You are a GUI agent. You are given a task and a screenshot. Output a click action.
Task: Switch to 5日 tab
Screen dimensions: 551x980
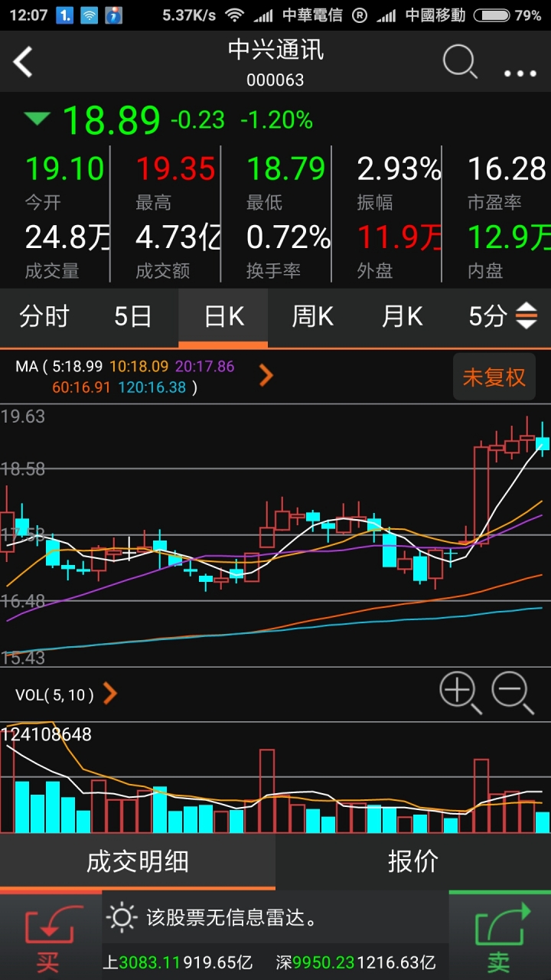pos(133,316)
